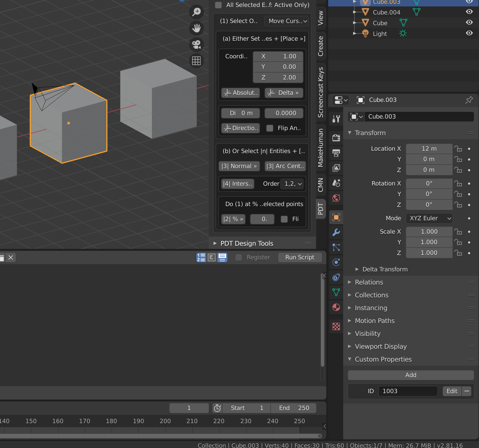Open the Physics properties tab icon
The image size is (479, 448).
pyautogui.click(x=336, y=262)
